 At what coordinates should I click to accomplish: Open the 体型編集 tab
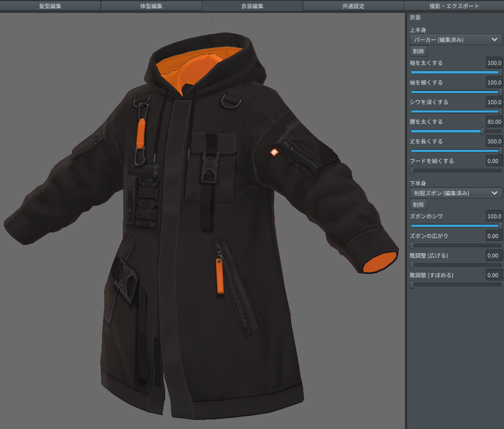151,6
